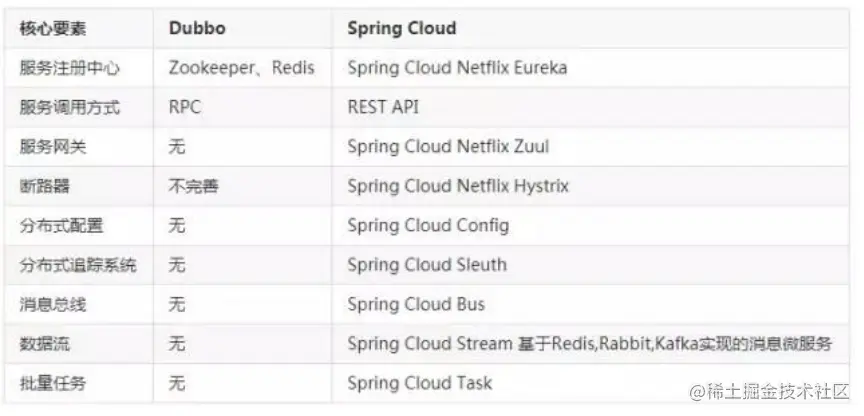Select the 分布式追踪系统 row label
Image resolution: width=864 pixels, height=416 pixels.
click(77, 265)
